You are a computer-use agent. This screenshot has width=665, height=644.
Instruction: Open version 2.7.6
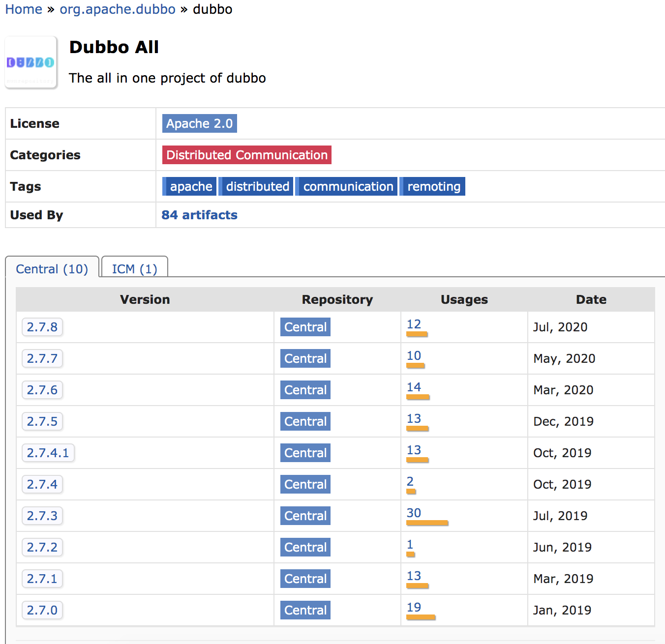(42, 390)
